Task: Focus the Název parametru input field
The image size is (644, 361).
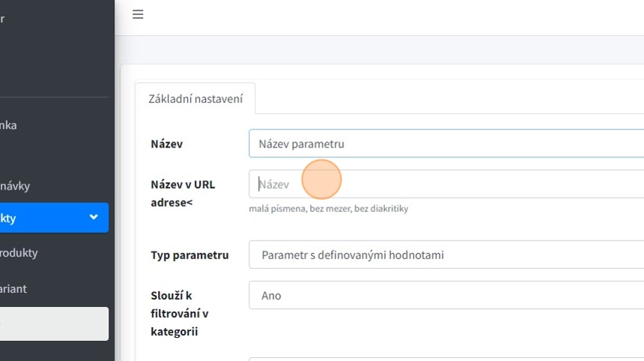Action: coord(446,144)
